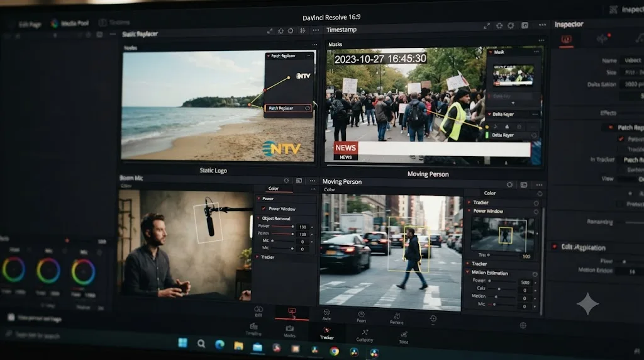Select the power window preview thumbnail
Viewport: 644px width, 360px height.
502,235
